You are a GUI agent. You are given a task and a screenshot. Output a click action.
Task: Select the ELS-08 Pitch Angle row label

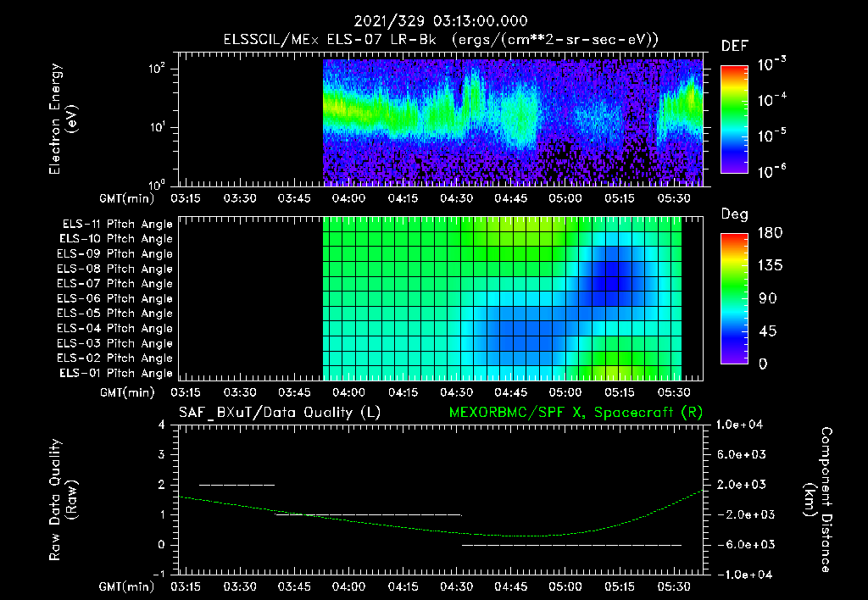(x=114, y=269)
